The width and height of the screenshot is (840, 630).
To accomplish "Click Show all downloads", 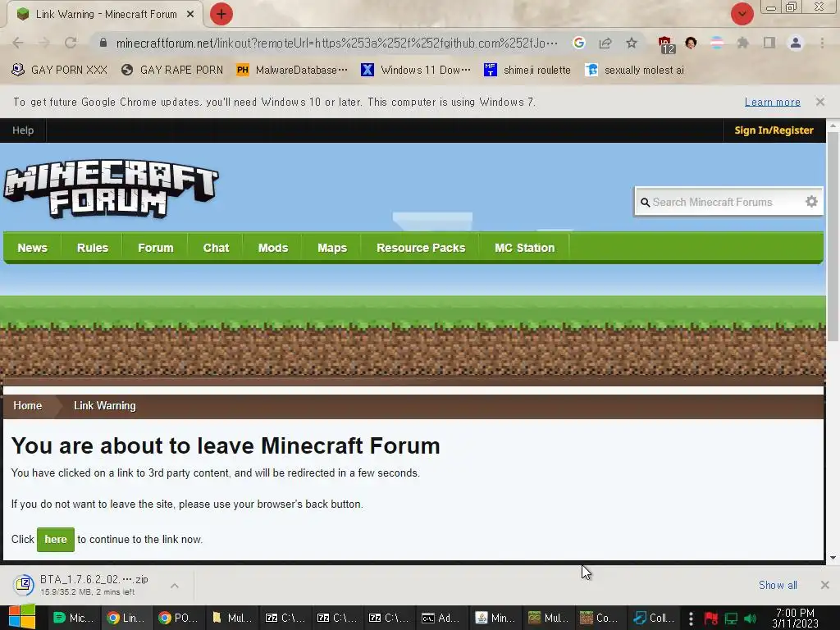I will (x=778, y=585).
